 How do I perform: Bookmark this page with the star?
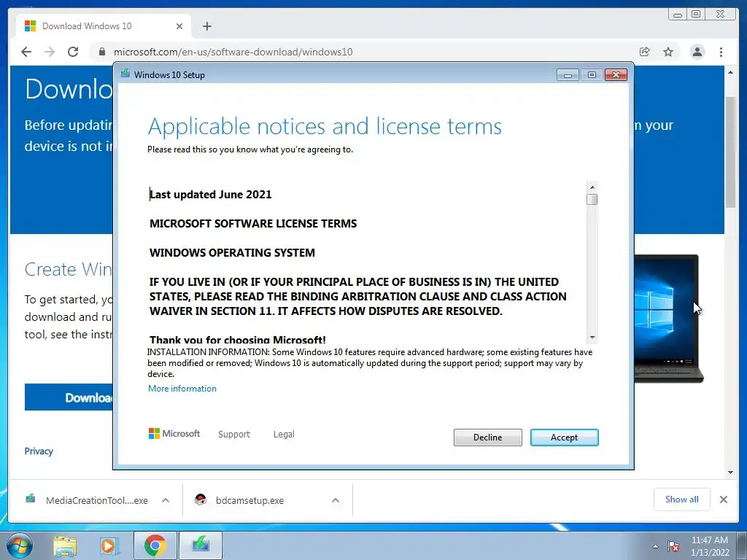click(668, 52)
